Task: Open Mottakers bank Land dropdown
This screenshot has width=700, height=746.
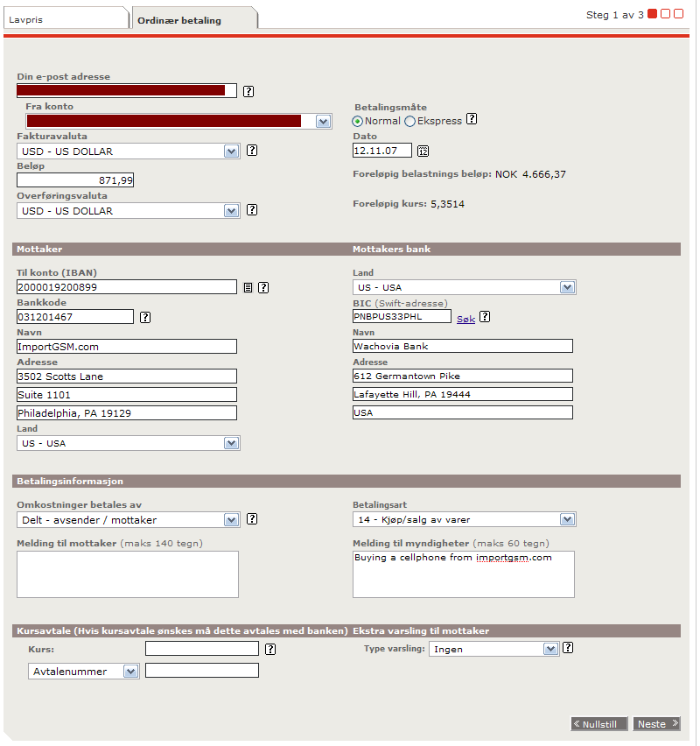Action: pos(567,287)
